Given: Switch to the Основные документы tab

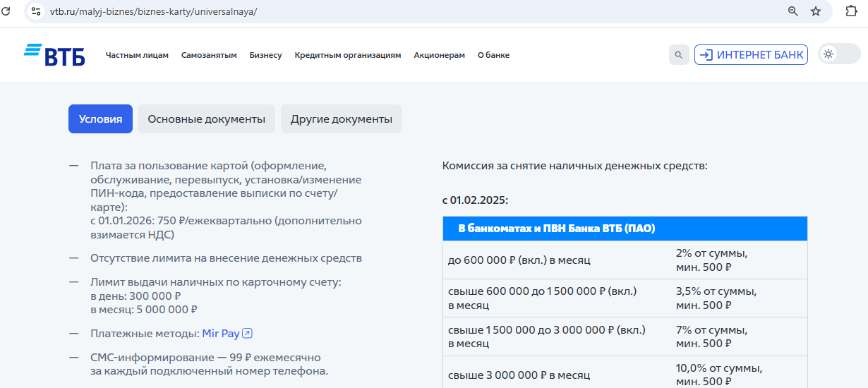Looking at the screenshot, I should point(206,119).
